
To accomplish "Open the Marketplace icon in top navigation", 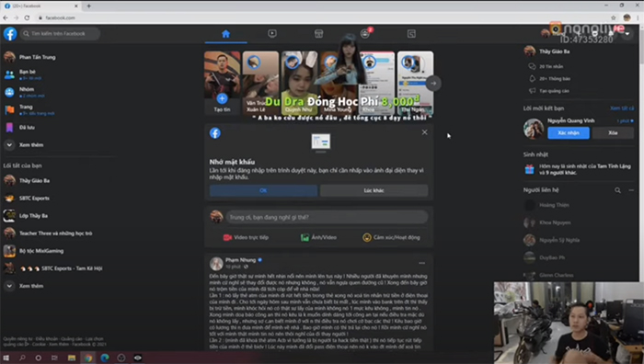I will pos(318,34).
